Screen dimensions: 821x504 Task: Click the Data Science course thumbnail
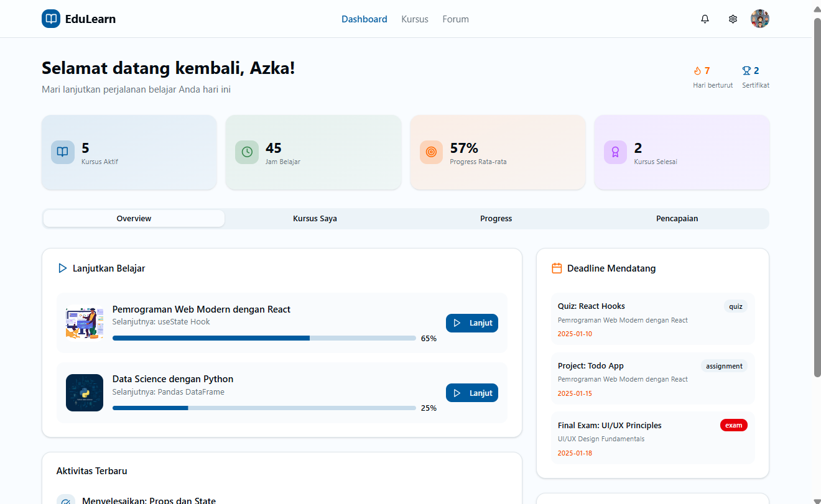tap(85, 393)
